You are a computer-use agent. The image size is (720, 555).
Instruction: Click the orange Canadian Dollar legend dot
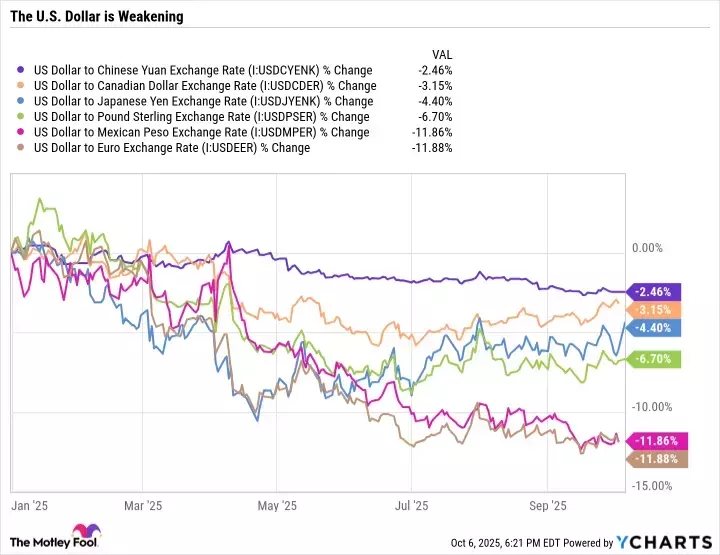coord(24,86)
